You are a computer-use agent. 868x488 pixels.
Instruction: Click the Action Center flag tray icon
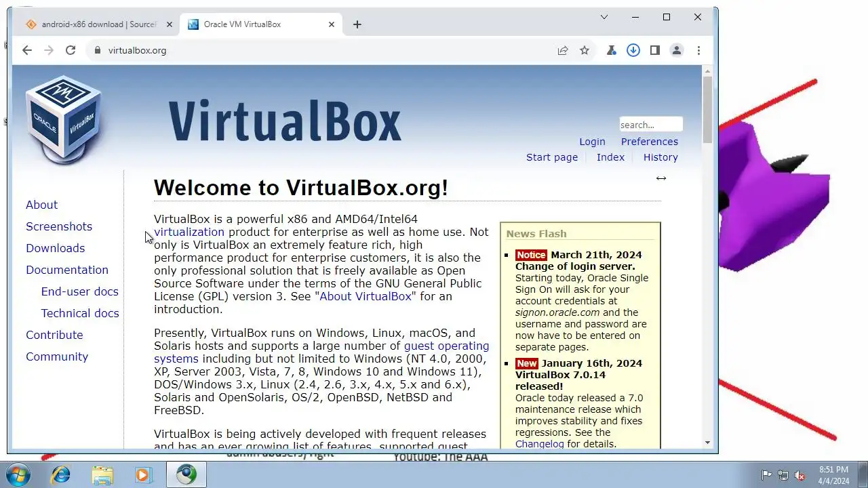coord(766,475)
